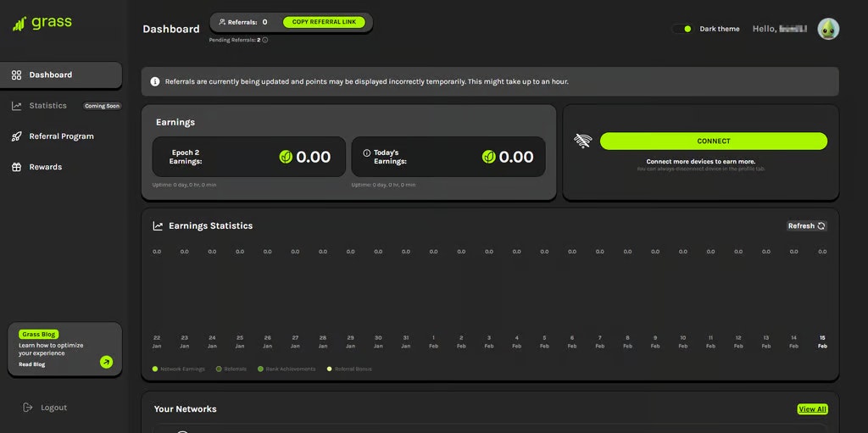This screenshot has width=868, height=433.
Task: Open Statistics in the sidebar
Action: [47, 105]
